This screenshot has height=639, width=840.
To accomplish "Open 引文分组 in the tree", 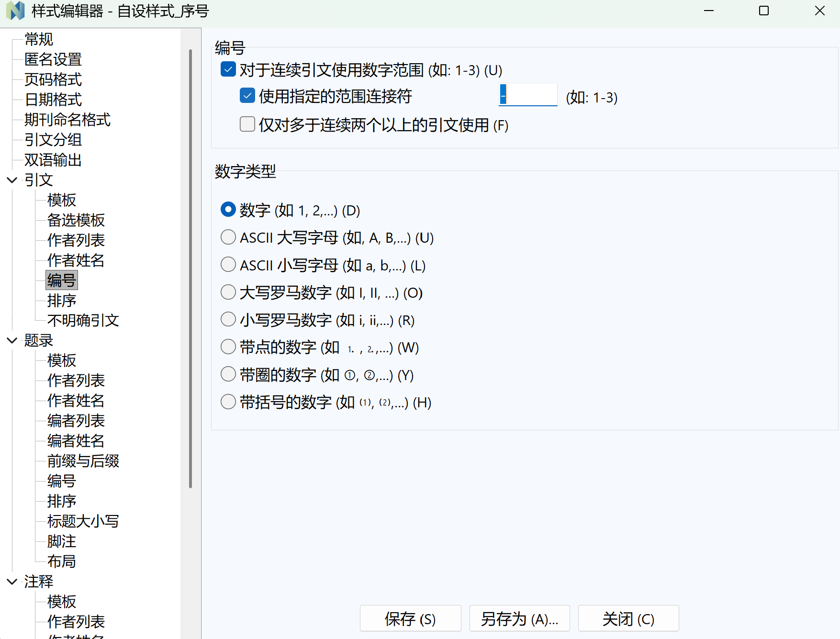I will pos(53,140).
